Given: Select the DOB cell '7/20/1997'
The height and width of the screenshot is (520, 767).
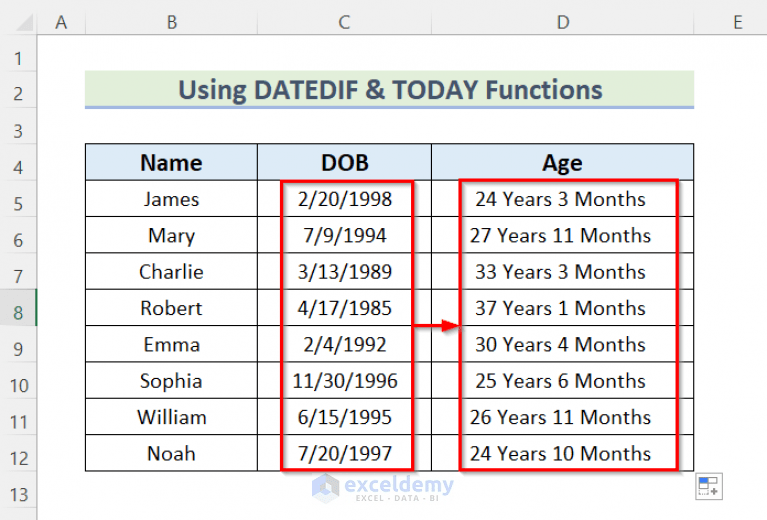Looking at the screenshot, I should pyautogui.click(x=344, y=453).
